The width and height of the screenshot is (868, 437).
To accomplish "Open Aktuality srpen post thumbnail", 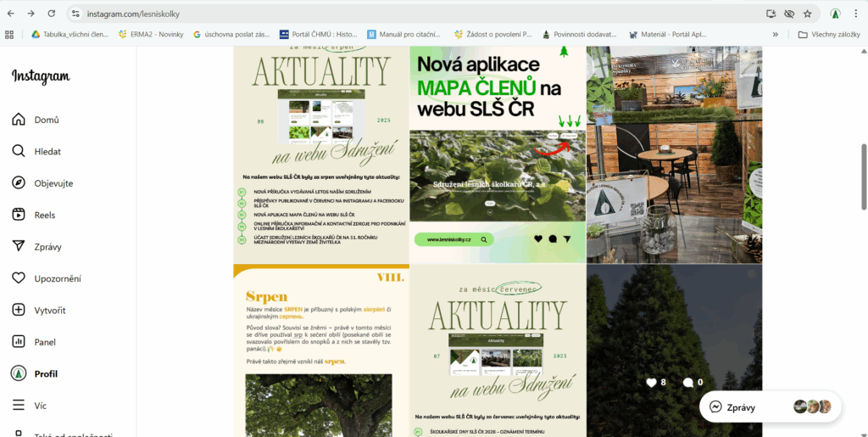I will 321,153.
